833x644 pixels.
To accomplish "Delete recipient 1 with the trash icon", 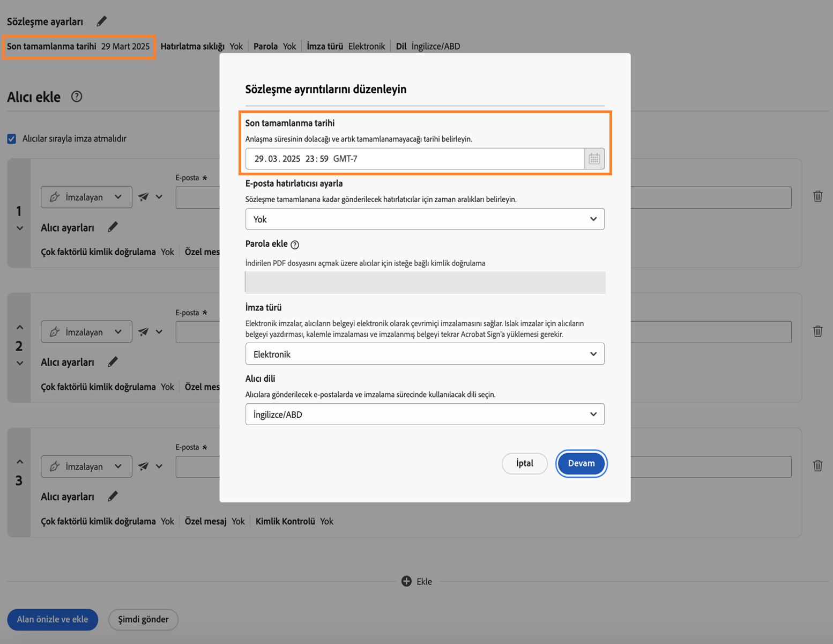I will coord(817,196).
